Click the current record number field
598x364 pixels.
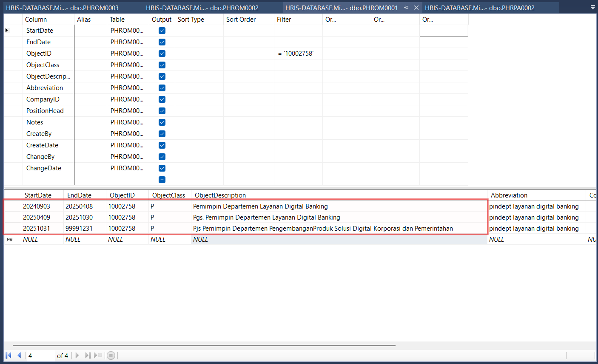click(x=40, y=356)
